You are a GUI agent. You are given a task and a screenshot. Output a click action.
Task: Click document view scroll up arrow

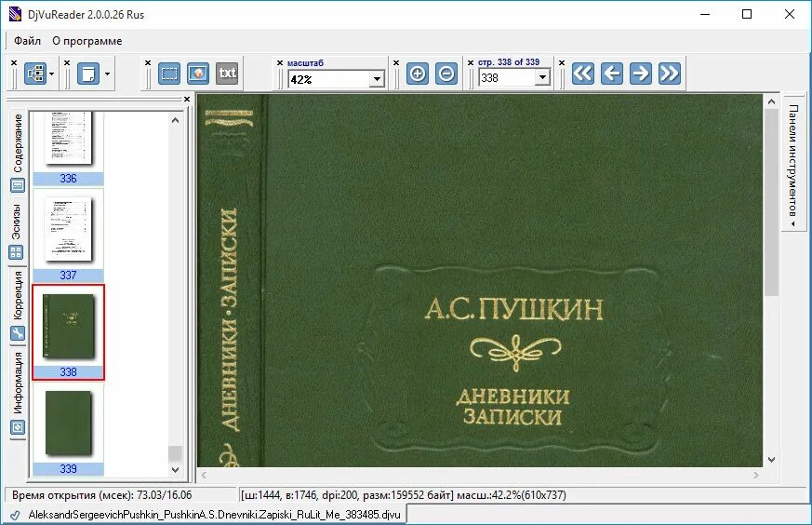(x=772, y=102)
